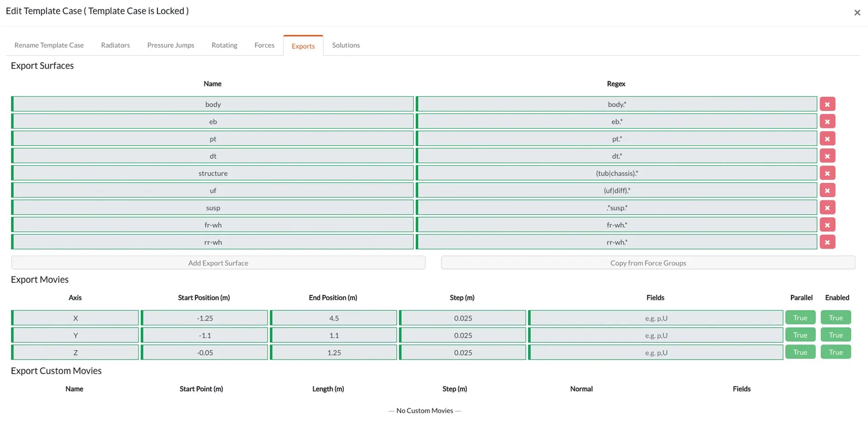
Task: Toggle Parallel for the X axis movie
Action: [x=800, y=318]
